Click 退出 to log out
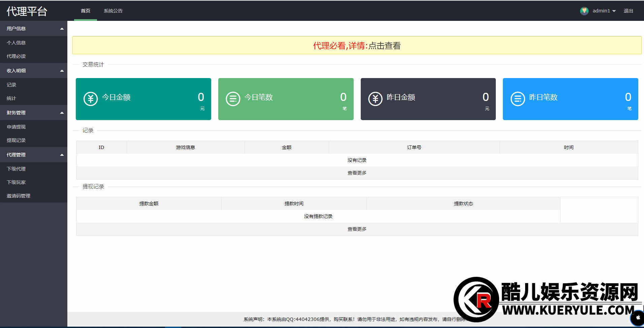The image size is (644, 328). click(628, 11)
